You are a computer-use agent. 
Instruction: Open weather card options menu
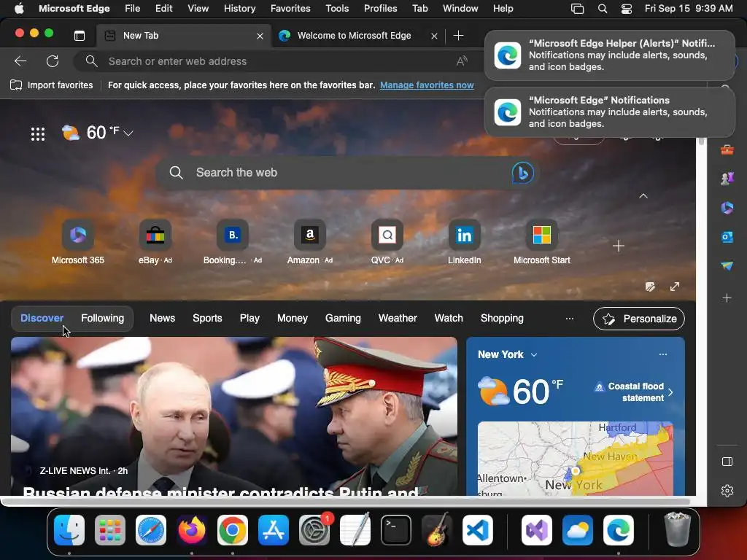(x=662, y=354)
